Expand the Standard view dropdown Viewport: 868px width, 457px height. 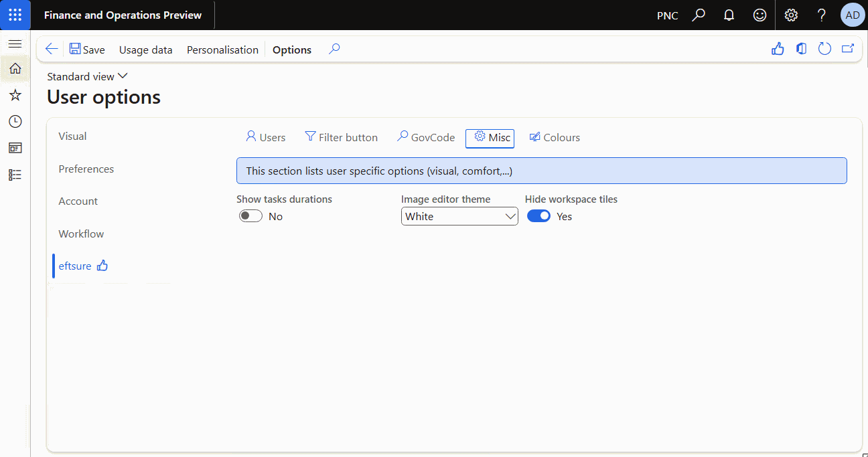point(87,76)
